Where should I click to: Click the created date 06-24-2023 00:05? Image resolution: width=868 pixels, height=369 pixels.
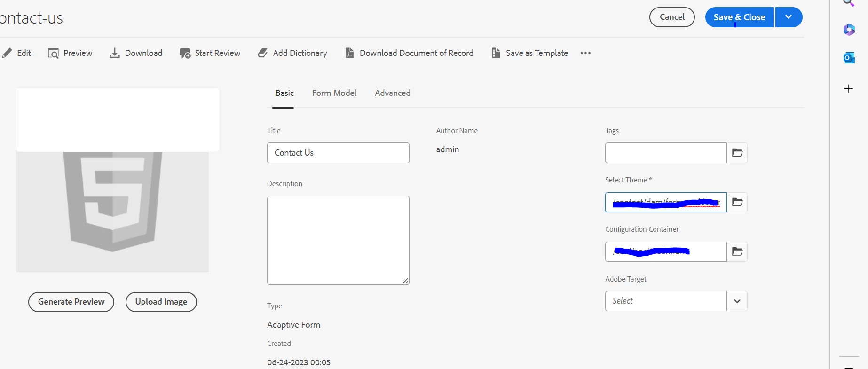click(x=299, y=362)
